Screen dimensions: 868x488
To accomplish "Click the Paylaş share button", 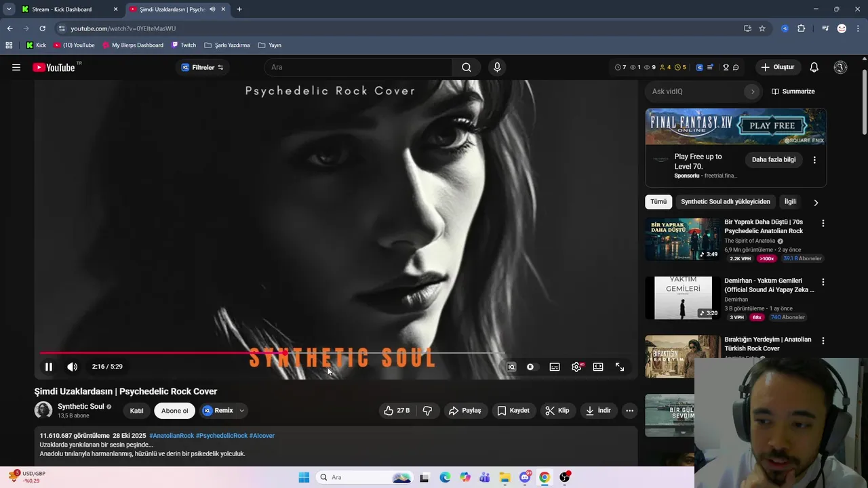I will [465, 410].
